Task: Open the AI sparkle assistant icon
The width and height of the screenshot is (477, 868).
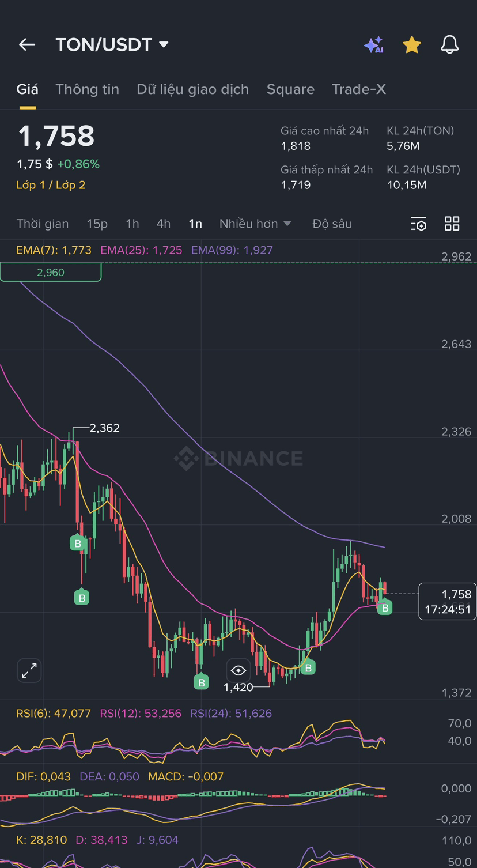Action: coord(373,45)
